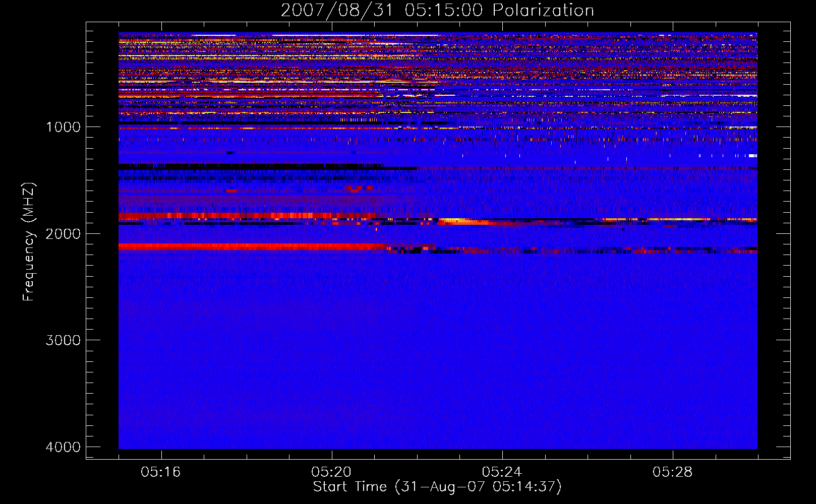Click the 2000 frequency tick label
This screenshot has height=504, width=816.
[x=63, y=234]
